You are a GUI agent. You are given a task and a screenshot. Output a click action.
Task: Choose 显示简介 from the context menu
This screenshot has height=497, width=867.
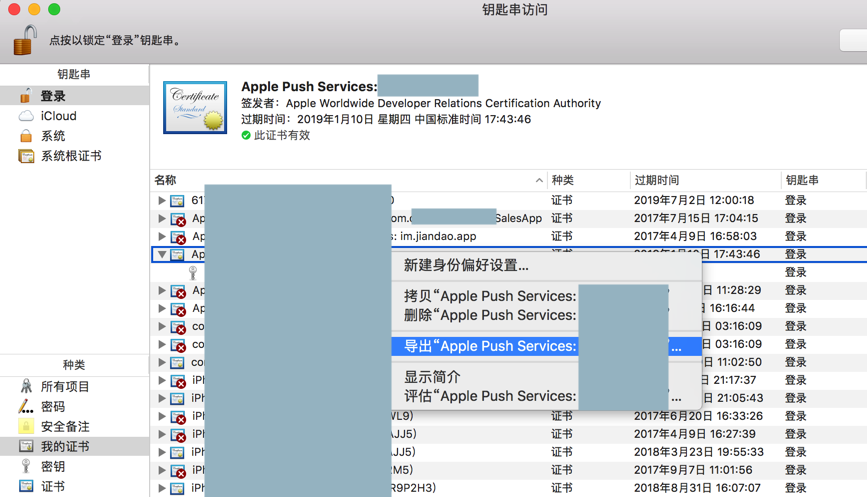click(x=546, y=377)
